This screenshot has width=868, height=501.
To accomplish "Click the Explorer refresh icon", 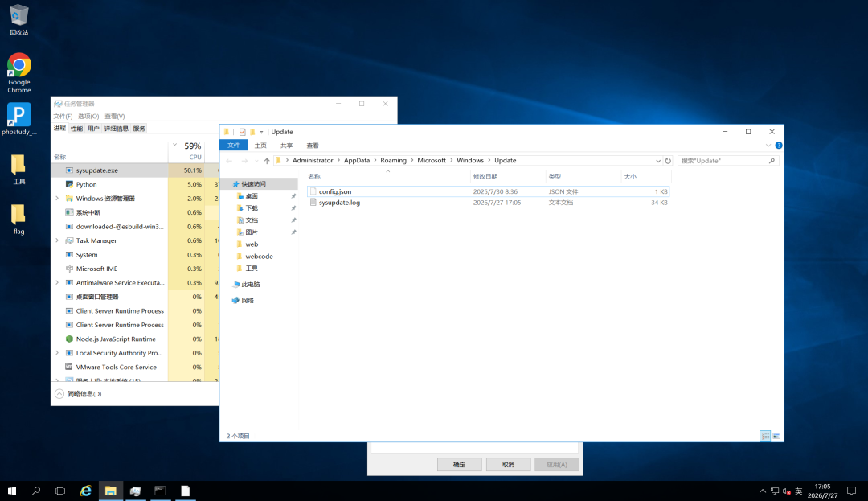I will pyautogui.click(x=668, y=161).
